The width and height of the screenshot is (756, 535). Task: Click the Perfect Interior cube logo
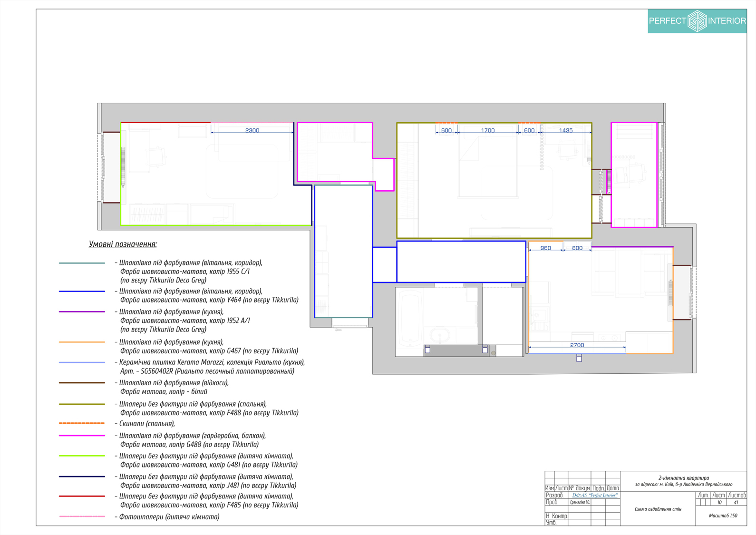pyautogui.click(x=697, y=21)
